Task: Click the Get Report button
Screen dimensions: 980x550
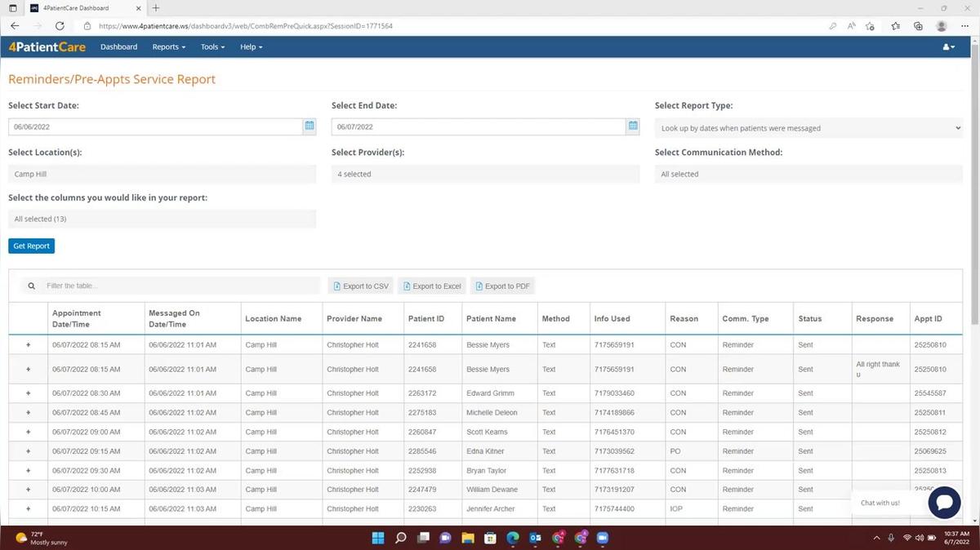Action: 31,246
